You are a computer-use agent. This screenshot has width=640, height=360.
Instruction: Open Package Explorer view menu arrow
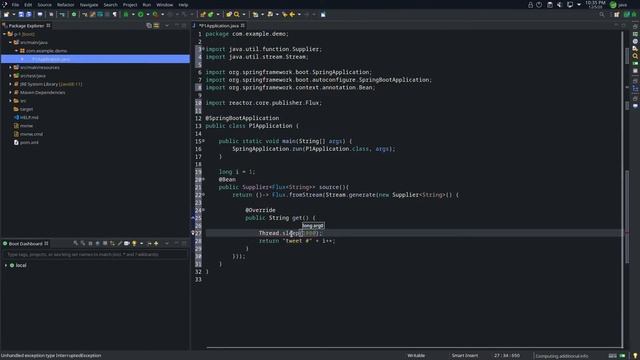point(167,26)
